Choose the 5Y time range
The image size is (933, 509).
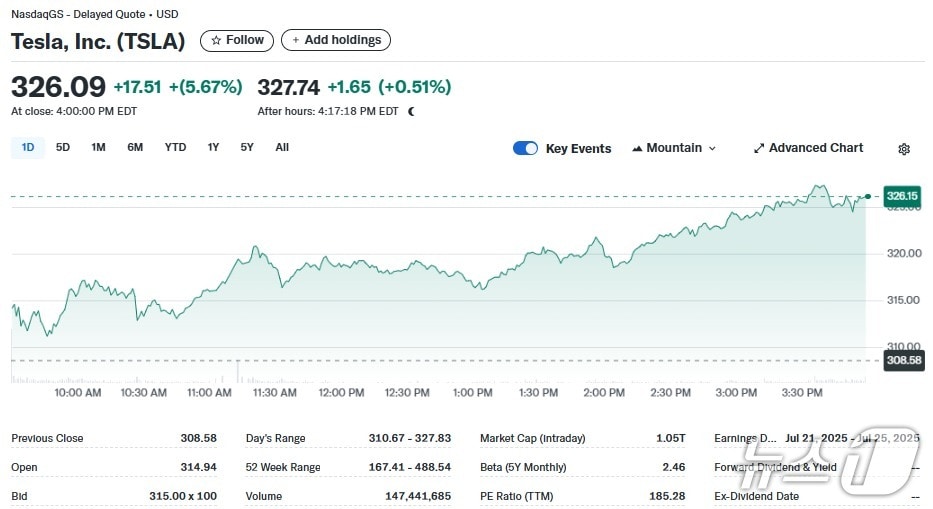click(x=247, y=147)
